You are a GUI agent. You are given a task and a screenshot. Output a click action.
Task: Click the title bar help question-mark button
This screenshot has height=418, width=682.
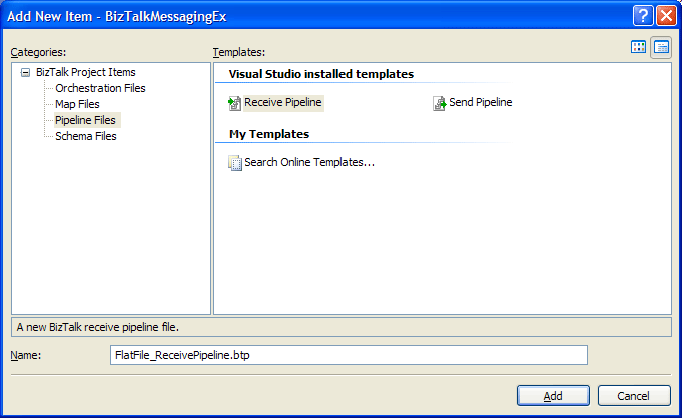pyautogui.click(x=643, y=16)
